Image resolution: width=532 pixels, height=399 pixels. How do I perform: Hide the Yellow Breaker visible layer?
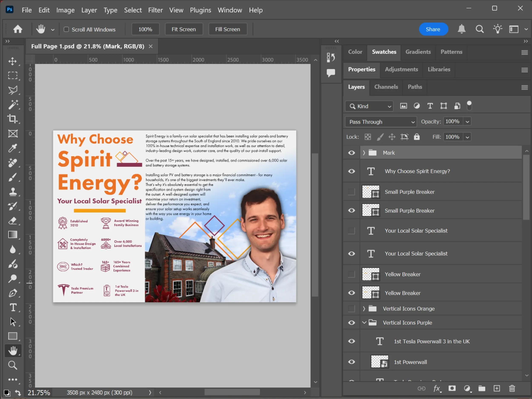[351, 293]
